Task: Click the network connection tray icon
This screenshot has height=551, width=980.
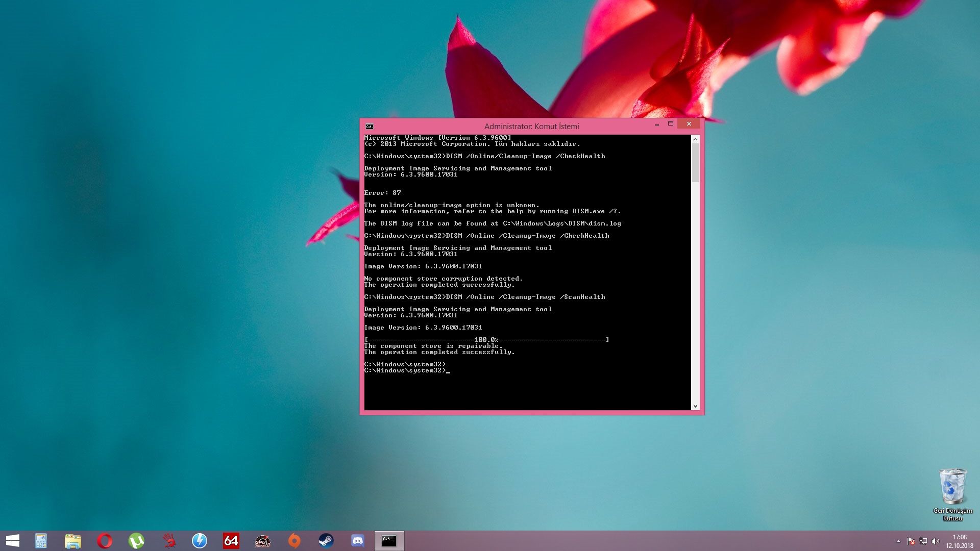Action: coord(923,541)
